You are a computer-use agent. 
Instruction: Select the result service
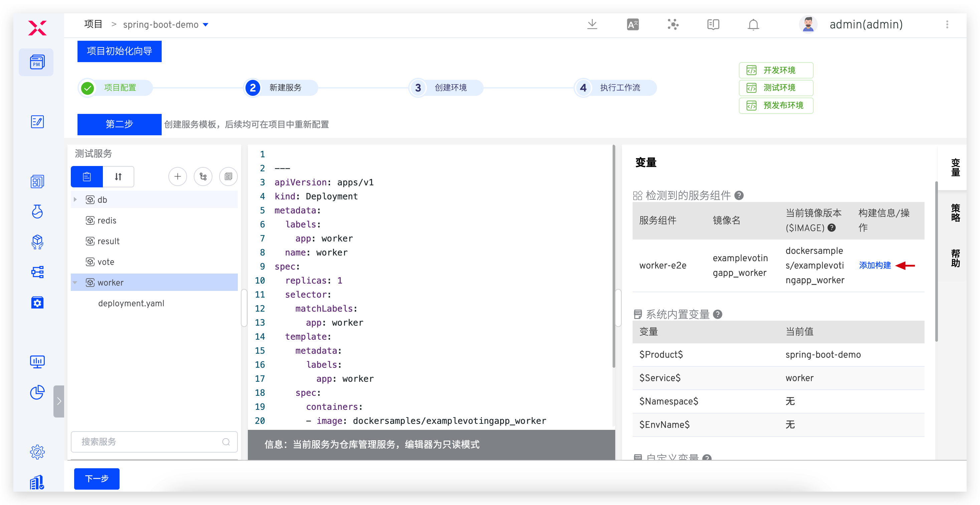click(x=154, y=241)
